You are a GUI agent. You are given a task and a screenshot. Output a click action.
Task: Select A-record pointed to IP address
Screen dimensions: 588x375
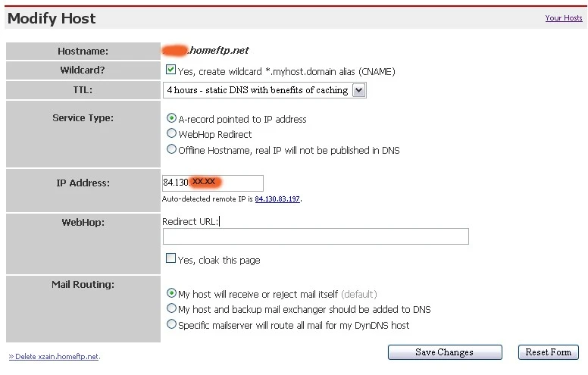[x=171, y=119]
